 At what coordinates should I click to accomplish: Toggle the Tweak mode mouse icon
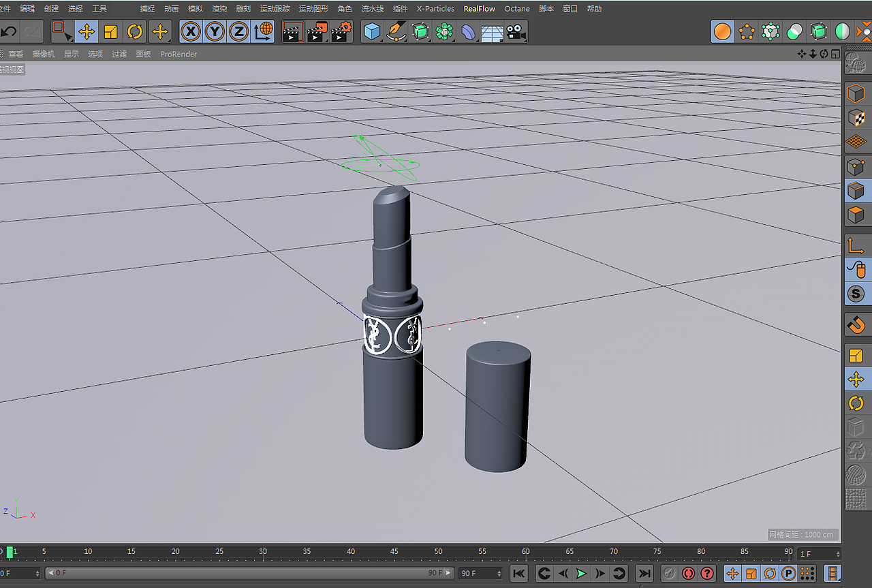[856, 270]
